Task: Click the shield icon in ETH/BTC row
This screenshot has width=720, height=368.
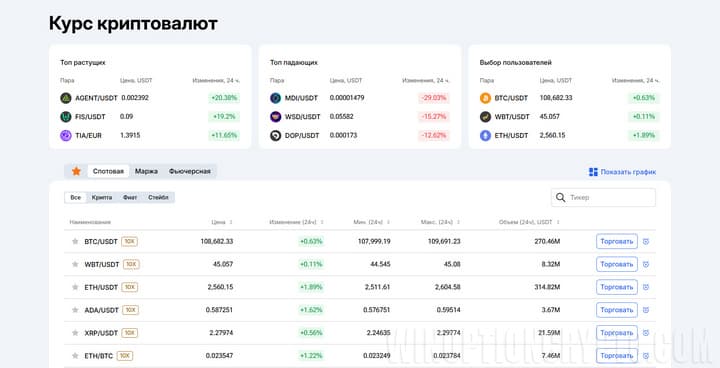Action: tap(646, 356)
